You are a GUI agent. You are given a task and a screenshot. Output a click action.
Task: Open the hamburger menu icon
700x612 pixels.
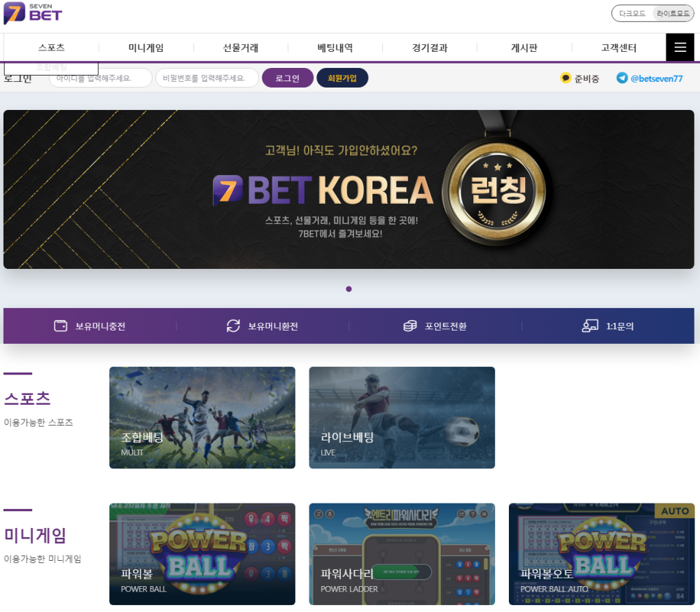pos(680,47)
